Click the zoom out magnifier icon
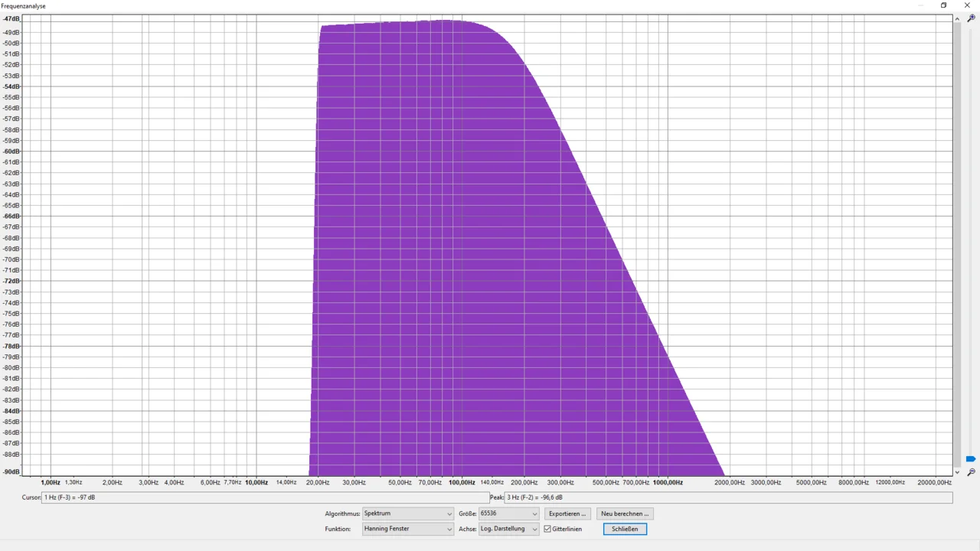This screenshot has height=551, width=980. tap(971, 472)
